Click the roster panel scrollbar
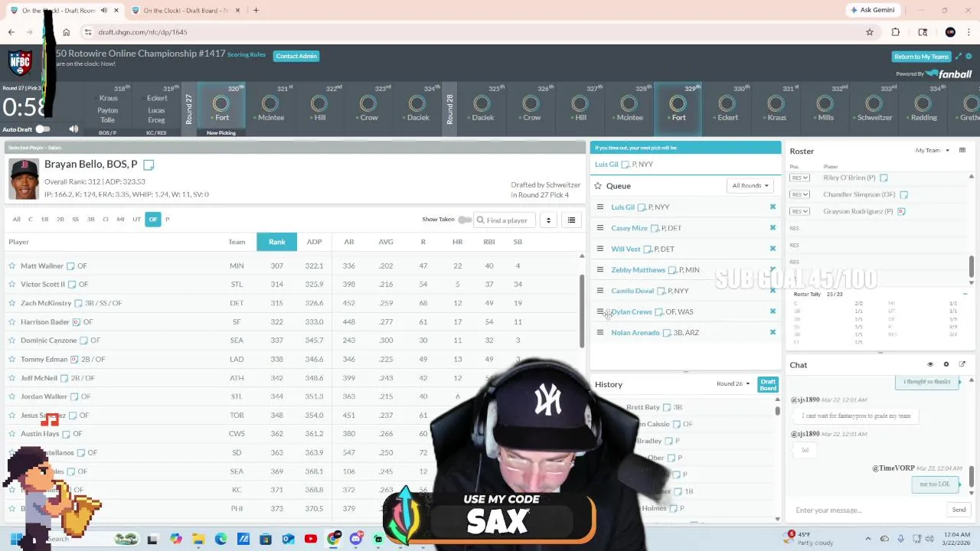 971,267
